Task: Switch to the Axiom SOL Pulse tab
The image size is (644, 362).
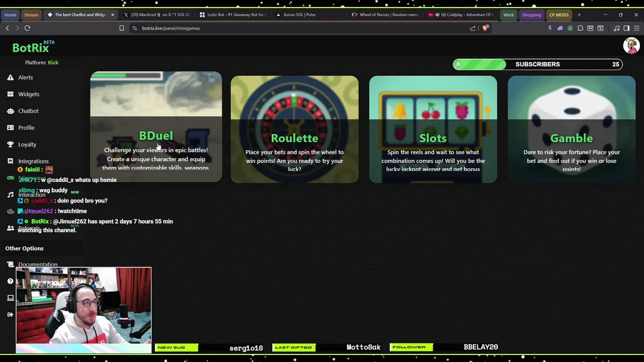Action: click(x=309, y=15)
